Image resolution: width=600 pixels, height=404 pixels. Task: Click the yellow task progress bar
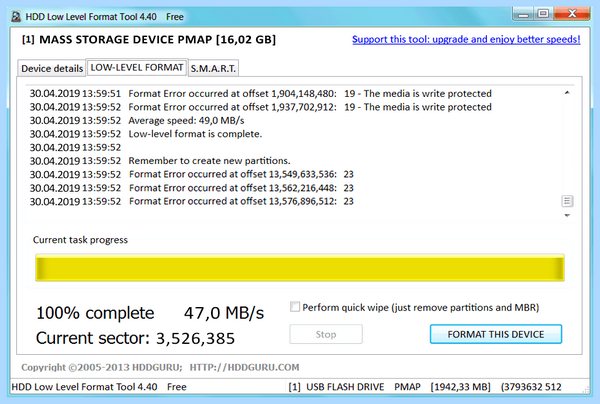(300, 268)
